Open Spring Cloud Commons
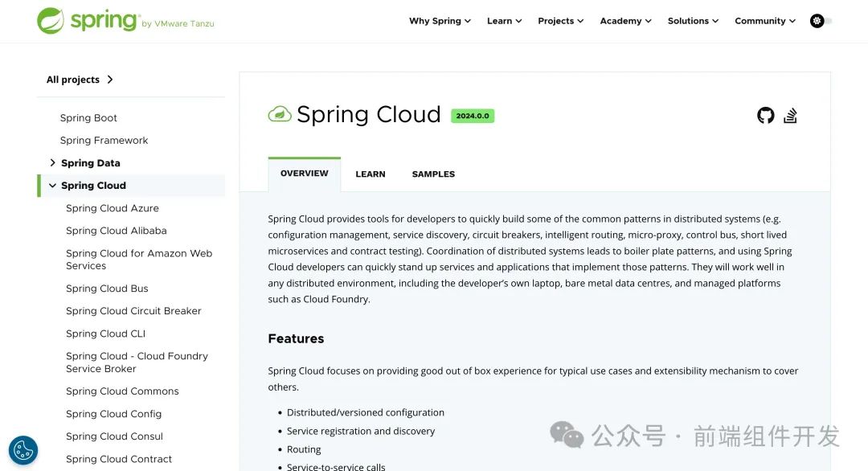 coord(122,391)
